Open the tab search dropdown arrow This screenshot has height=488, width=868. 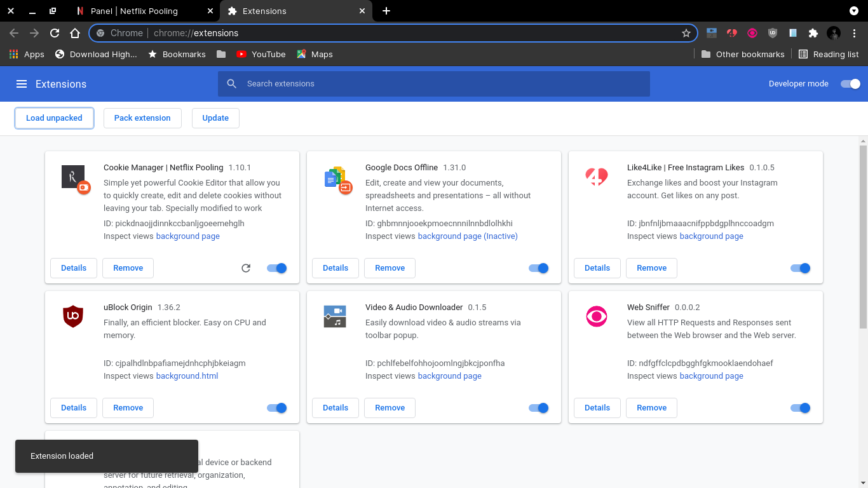tap(854, 11)
